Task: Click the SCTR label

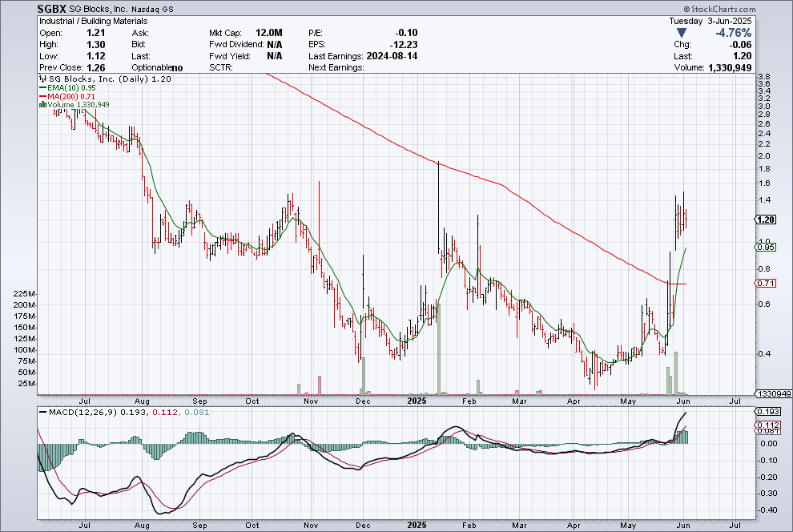Action: [221, 68]
